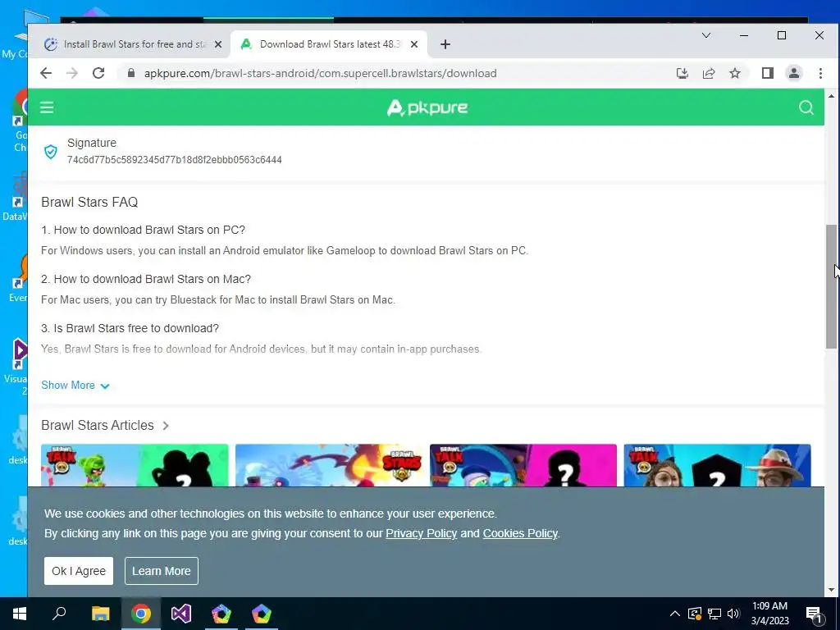840x630 pixels.
Task: Open the Privacy Policy link
Action: (x=421, y=533)
